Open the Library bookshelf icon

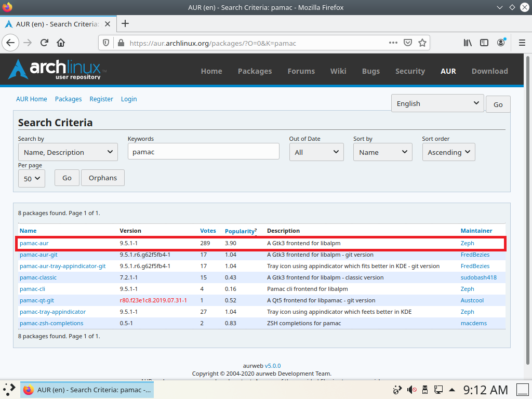coord(468,43)
